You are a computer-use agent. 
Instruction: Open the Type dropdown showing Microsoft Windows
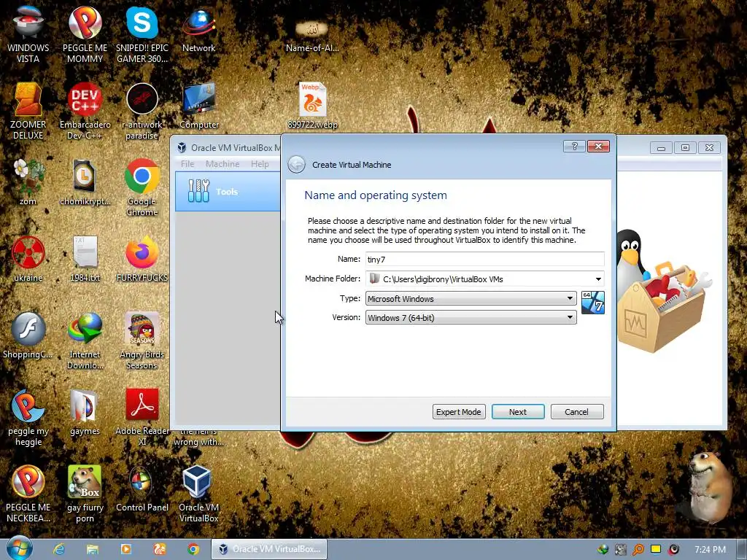pyautogui.click(x=471, y=298)
